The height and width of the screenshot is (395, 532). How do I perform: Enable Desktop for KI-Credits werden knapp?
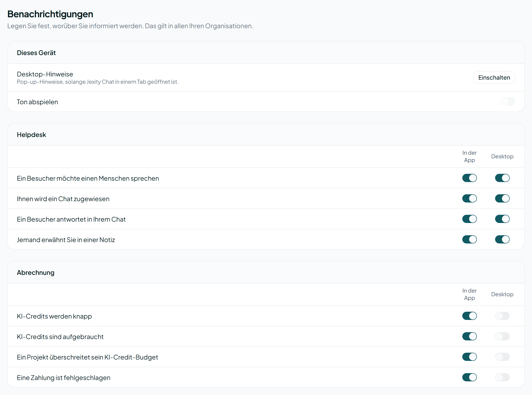[x=502, y=316]
